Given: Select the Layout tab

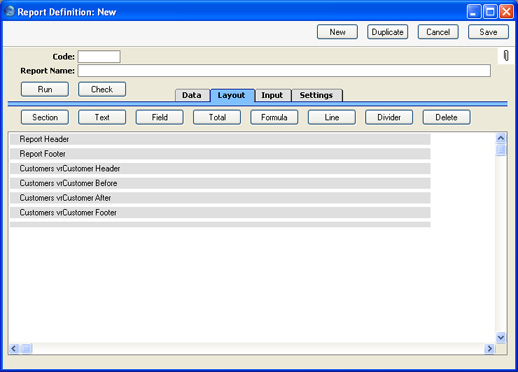Looking at the screenshot, I should coord(232,95).
